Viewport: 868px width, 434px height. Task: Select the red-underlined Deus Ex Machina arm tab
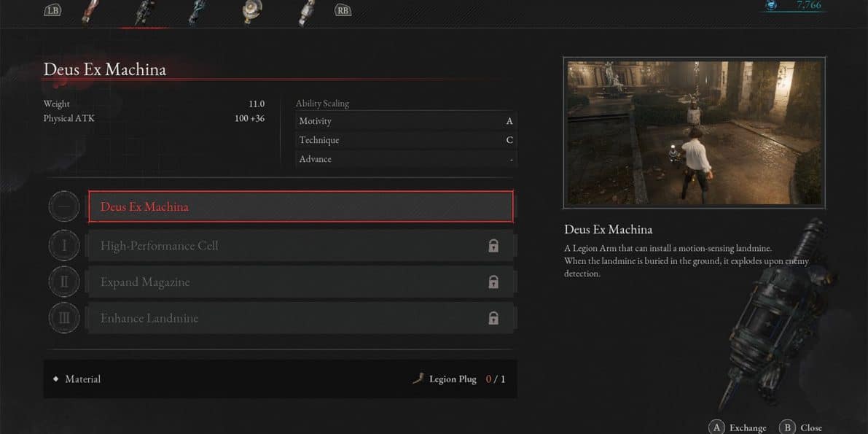[144, 12]
